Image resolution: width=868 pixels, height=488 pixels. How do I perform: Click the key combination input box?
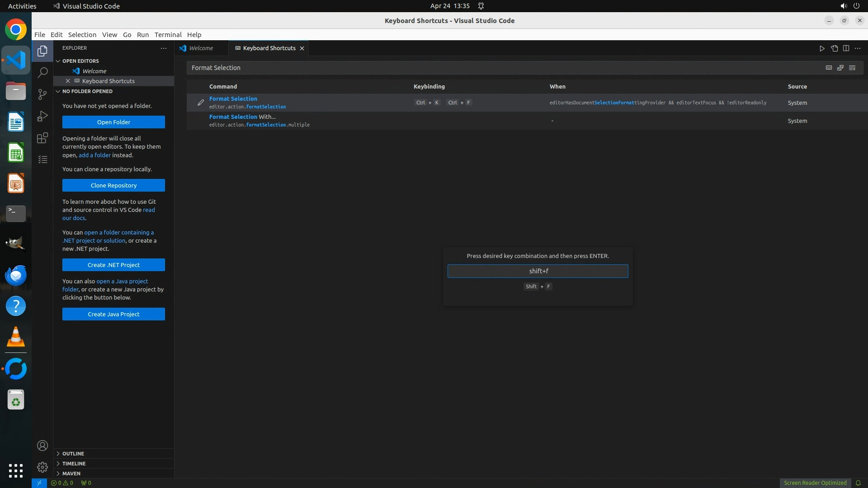[538, 271]
